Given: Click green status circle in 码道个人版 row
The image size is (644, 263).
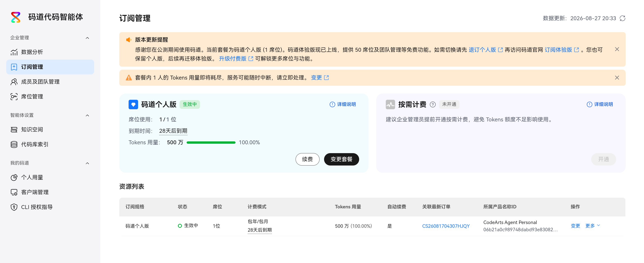Looking at the screenshot, I should pyautogui.click(x=180, y=225).
